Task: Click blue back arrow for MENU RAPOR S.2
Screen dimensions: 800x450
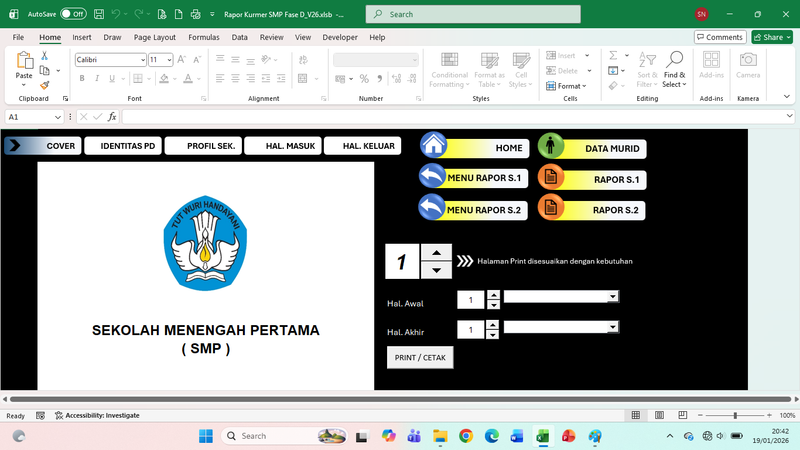Action: click(x=432, y=207)
